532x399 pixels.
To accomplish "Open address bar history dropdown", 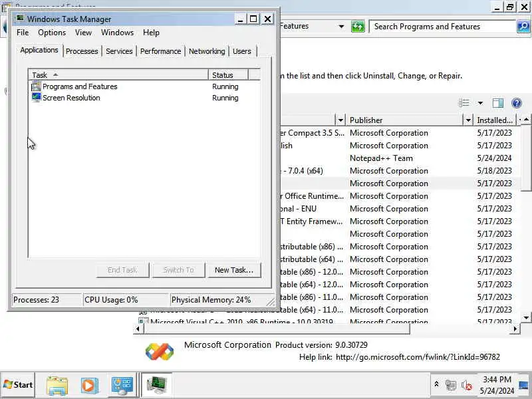I will point(341,26).
